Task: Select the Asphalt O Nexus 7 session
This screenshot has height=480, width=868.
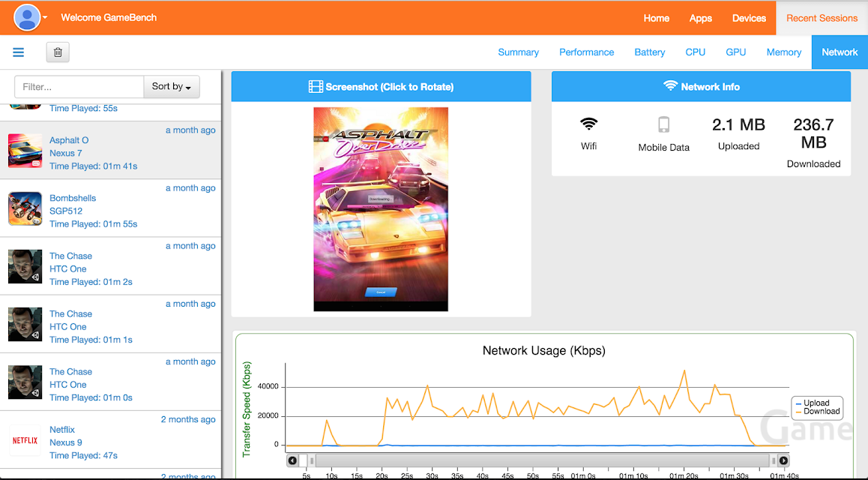Action: pos(111,150)
